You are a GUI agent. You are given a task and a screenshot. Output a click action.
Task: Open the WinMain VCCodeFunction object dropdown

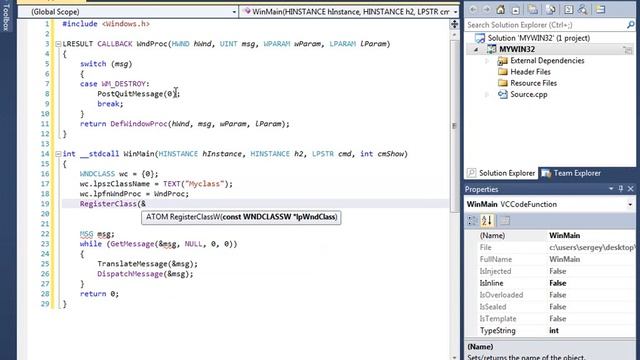point(631,204)
